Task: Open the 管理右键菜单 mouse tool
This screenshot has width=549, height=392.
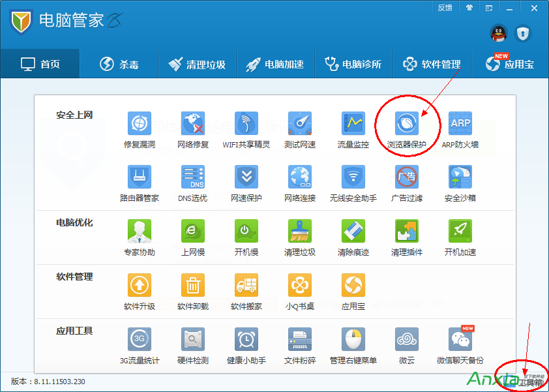Action: (x=353, y=346)
